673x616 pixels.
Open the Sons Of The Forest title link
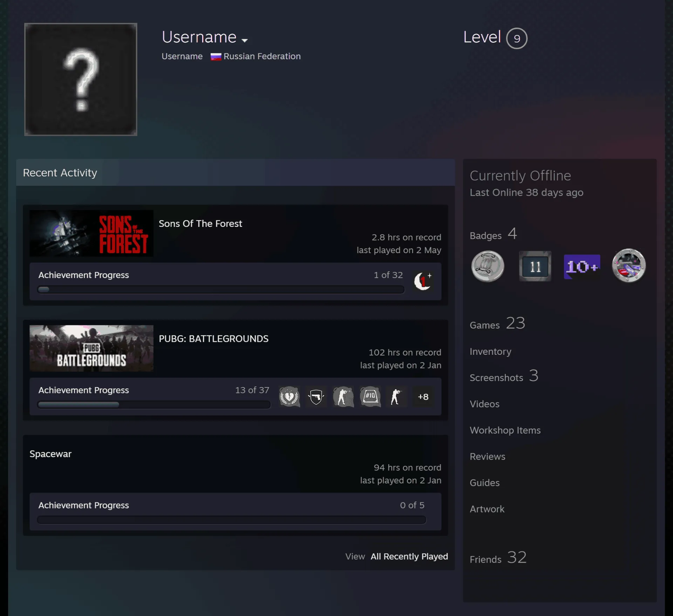[200, 224]
